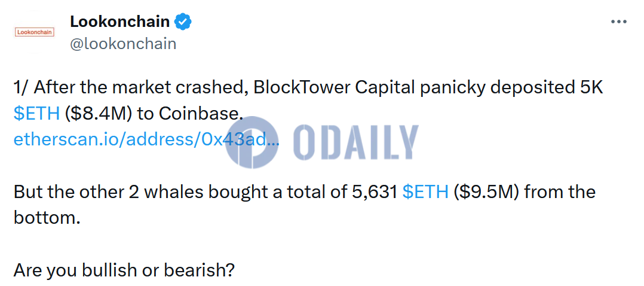Click the word 'bottom.' in the tweet
Image resolution: width=644 pixels, height=286 pixels.
(x=46, y=217)
